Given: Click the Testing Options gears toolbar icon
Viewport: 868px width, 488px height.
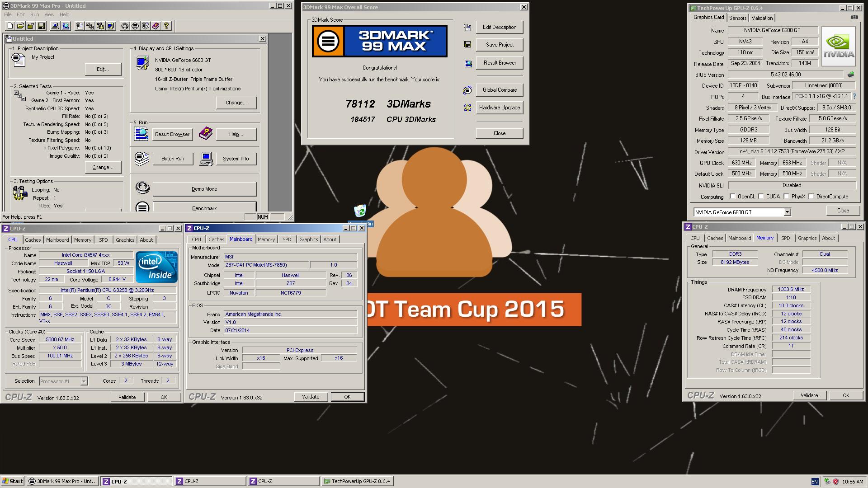Looking at the screenshot, I should click(100, 26).
